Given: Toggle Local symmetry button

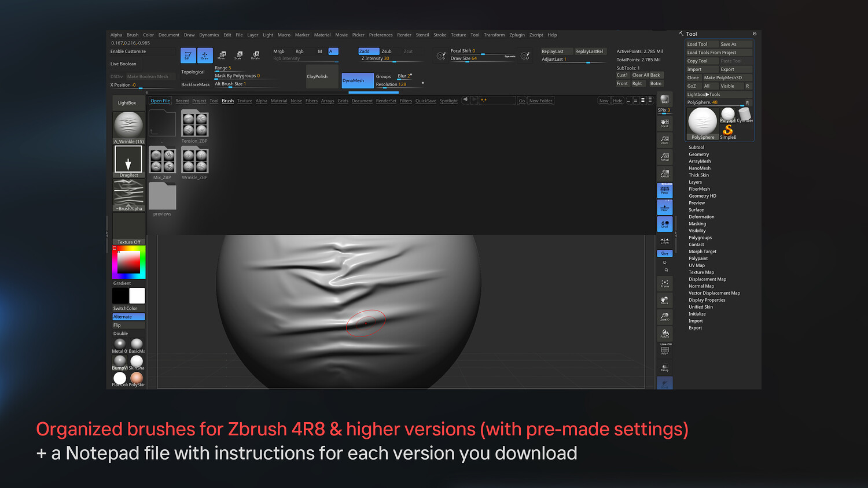Looking at the screenshot, I should coord(665,224).
